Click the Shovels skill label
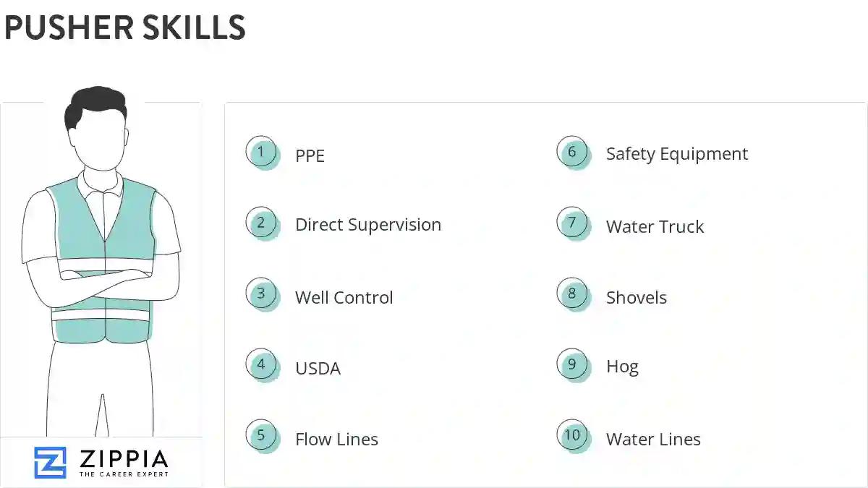The height and width of the screenshot is (488, 868). (x=636, y=297)
